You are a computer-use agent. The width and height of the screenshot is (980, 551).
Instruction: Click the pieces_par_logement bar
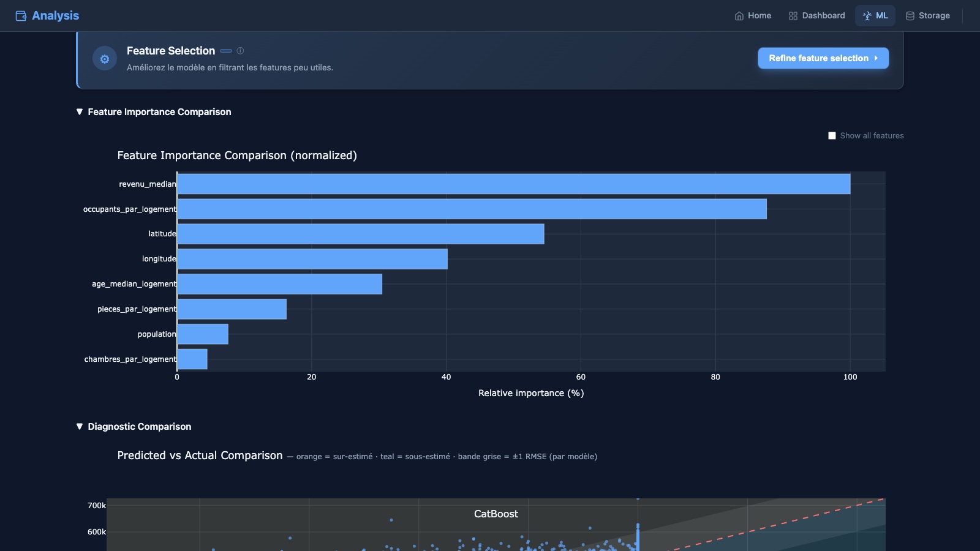click(232, 309)
